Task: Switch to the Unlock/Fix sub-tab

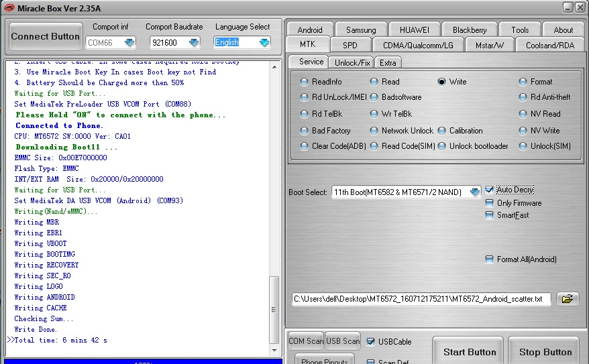Action: coord(352,62)
